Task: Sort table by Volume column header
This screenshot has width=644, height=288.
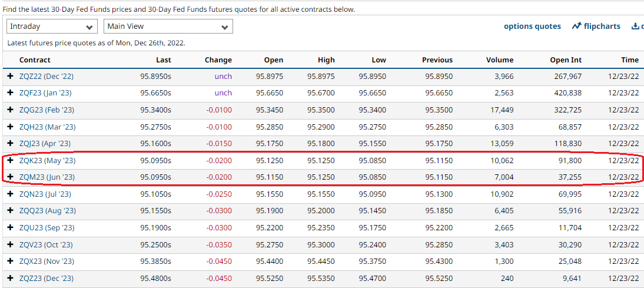Action: point(500,59)
